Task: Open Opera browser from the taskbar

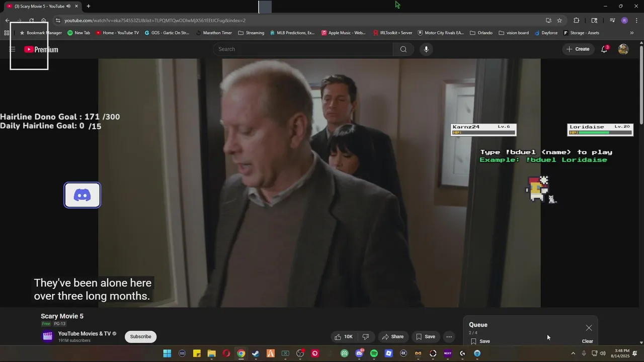Action: 226,353
